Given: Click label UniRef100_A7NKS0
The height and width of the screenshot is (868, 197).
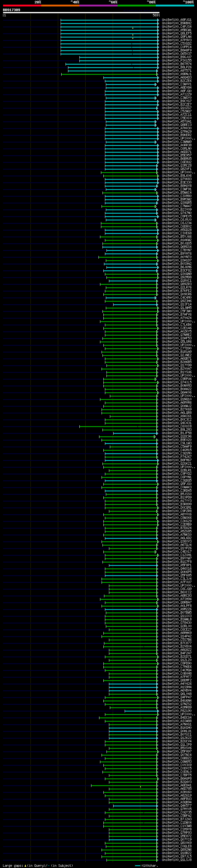Looking at the screenshot, I should 176,535.
